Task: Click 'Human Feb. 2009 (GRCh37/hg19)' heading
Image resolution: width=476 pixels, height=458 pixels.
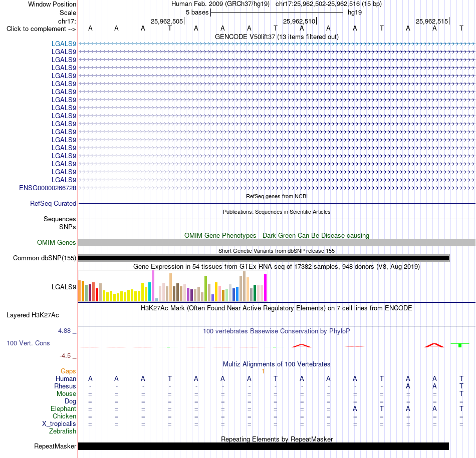Action: (x=220, y=4)
